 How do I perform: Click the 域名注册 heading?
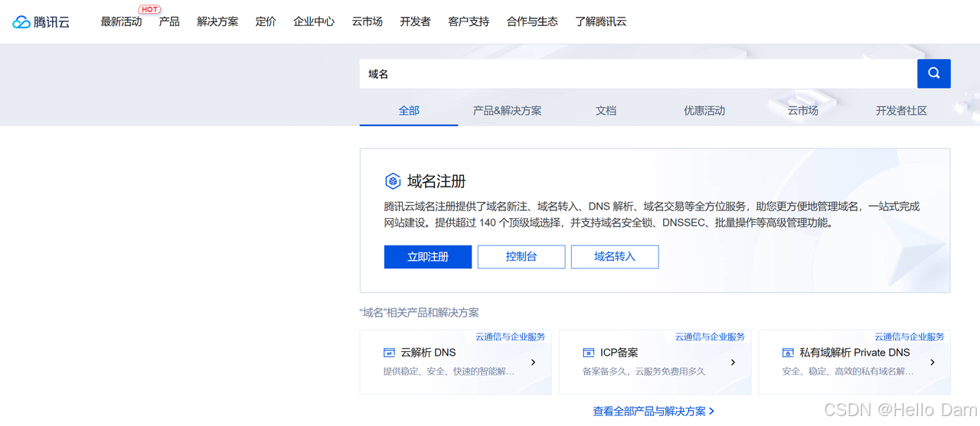click(x=436, y=181)
